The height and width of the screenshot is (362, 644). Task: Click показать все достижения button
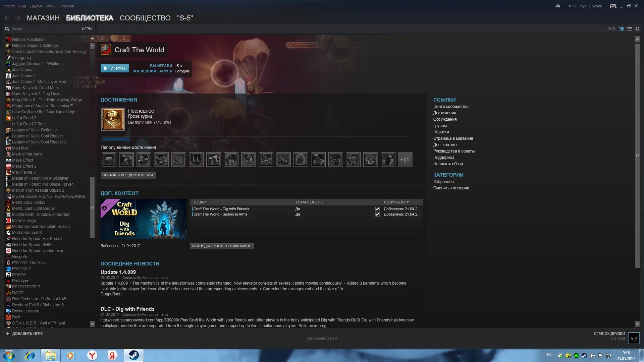(x=127, y=175)
